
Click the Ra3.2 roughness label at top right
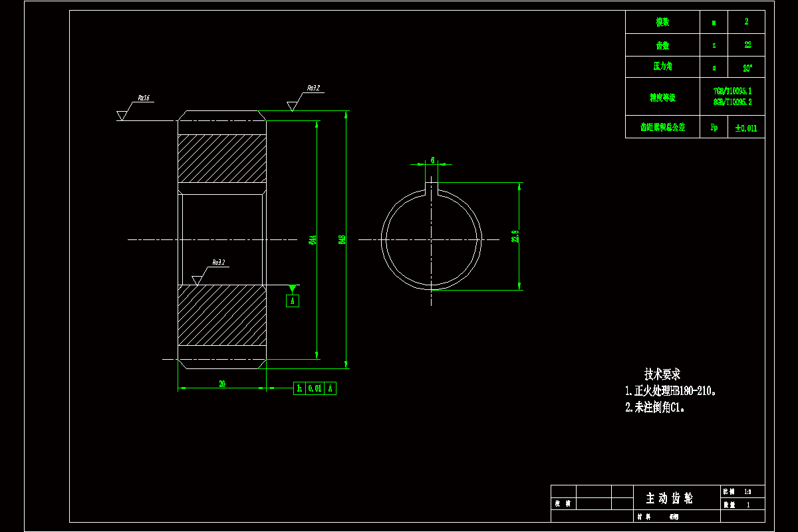(313, 88)
